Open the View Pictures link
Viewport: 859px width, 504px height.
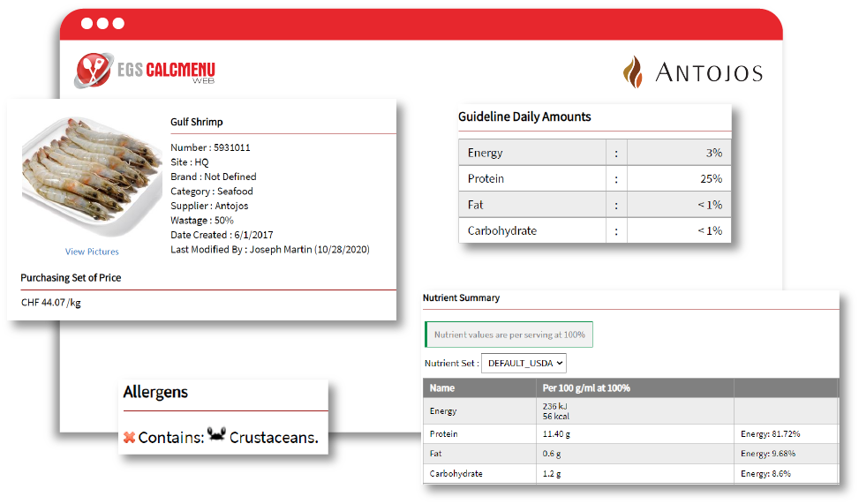tap(92, 252)
